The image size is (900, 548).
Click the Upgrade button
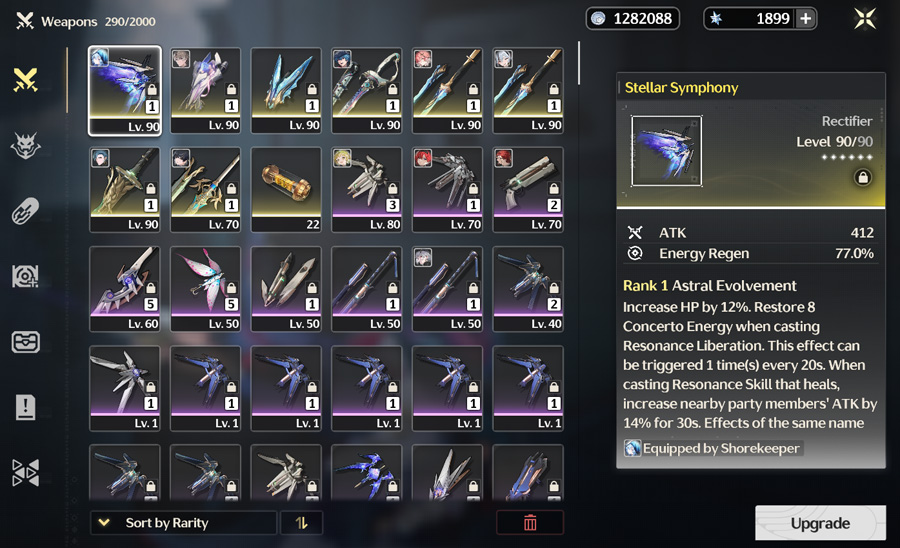[820, 523]
